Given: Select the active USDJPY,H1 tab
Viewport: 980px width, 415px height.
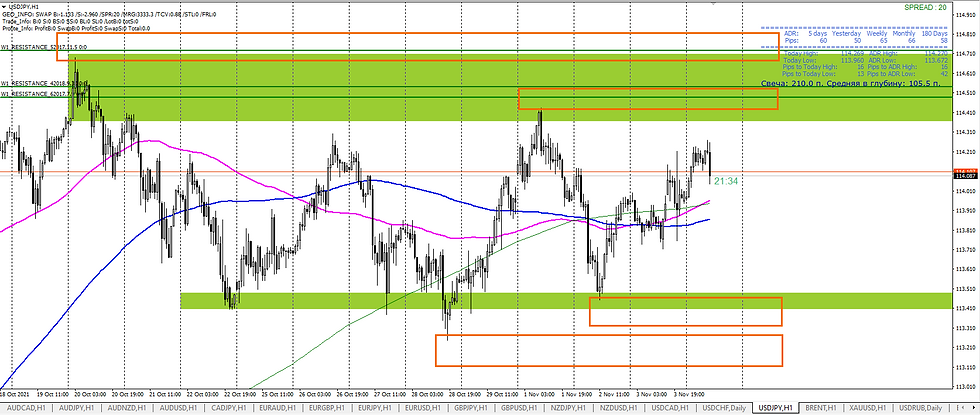Looking at the screenshot, I should [x=776, y=408].
